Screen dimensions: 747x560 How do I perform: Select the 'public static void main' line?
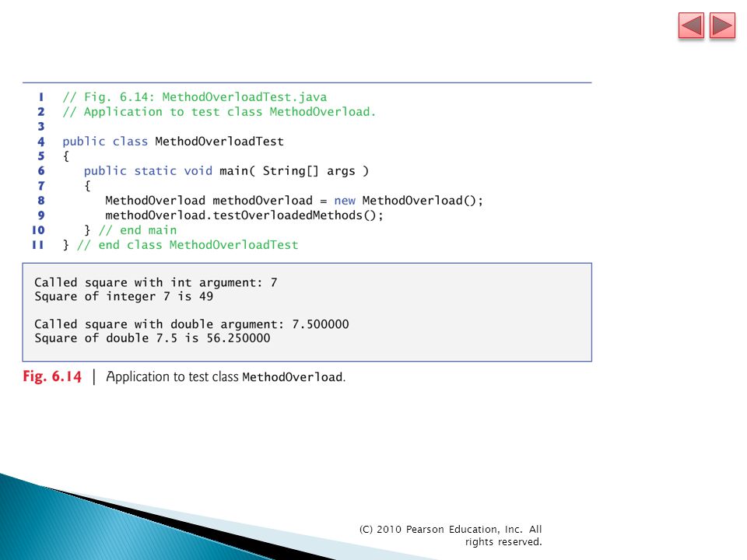[x=226, y=171]
